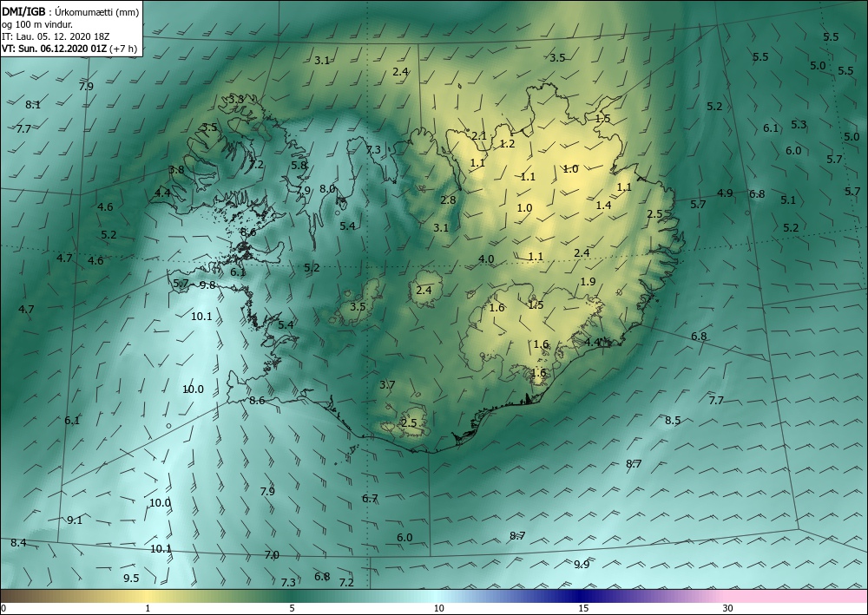
Task: Click the map value 2.8
Action: [448, 200]
